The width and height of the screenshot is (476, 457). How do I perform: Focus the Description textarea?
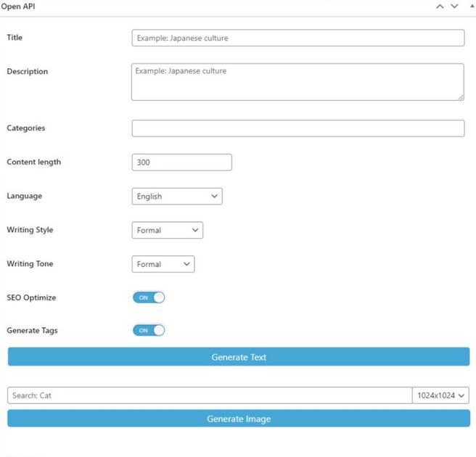(x=297, y=82)
